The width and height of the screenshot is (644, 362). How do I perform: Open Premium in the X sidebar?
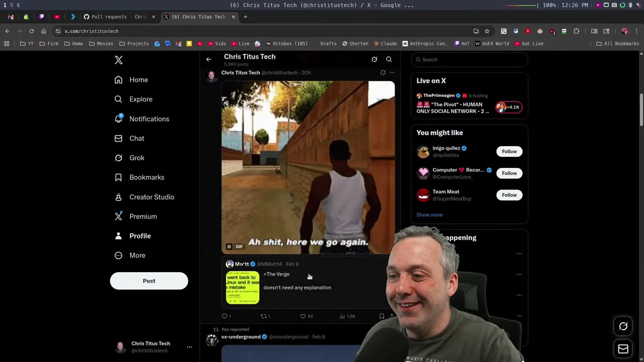pos(136,217)
